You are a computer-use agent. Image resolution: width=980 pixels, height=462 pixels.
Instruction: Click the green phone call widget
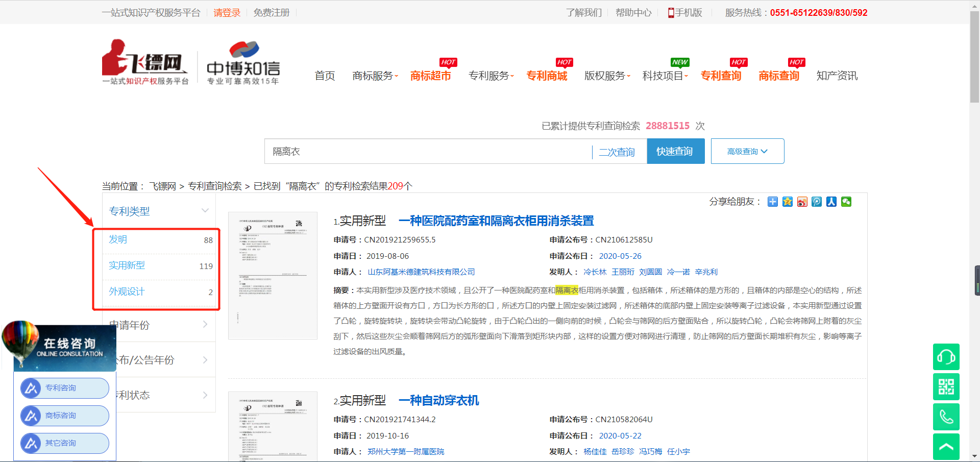click(946, 417)
